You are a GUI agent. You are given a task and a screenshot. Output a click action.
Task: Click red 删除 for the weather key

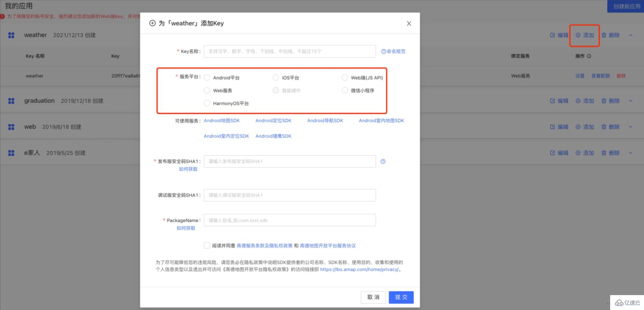pos(621,76)
